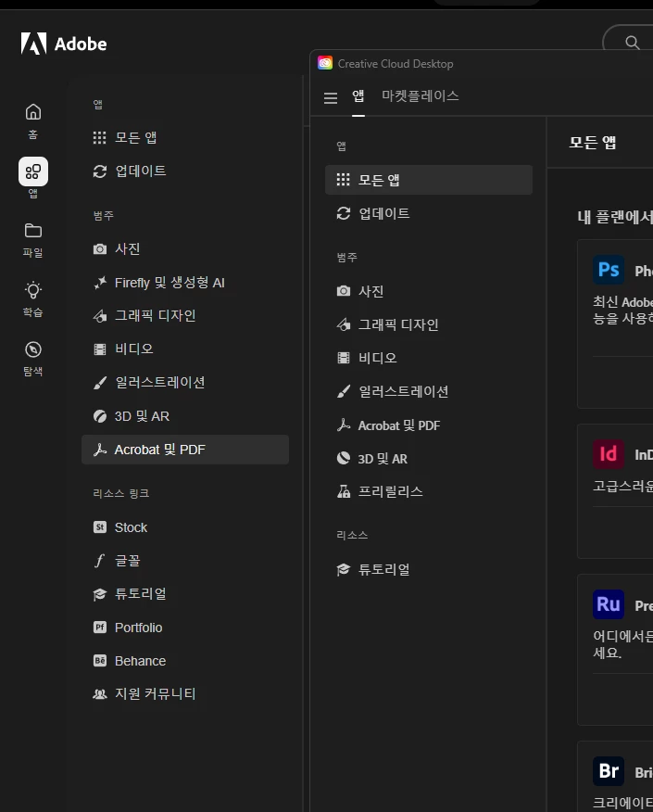The image size is (653, 812).
Task: Click the Bridge Br app icon
Action: (609, 771)
